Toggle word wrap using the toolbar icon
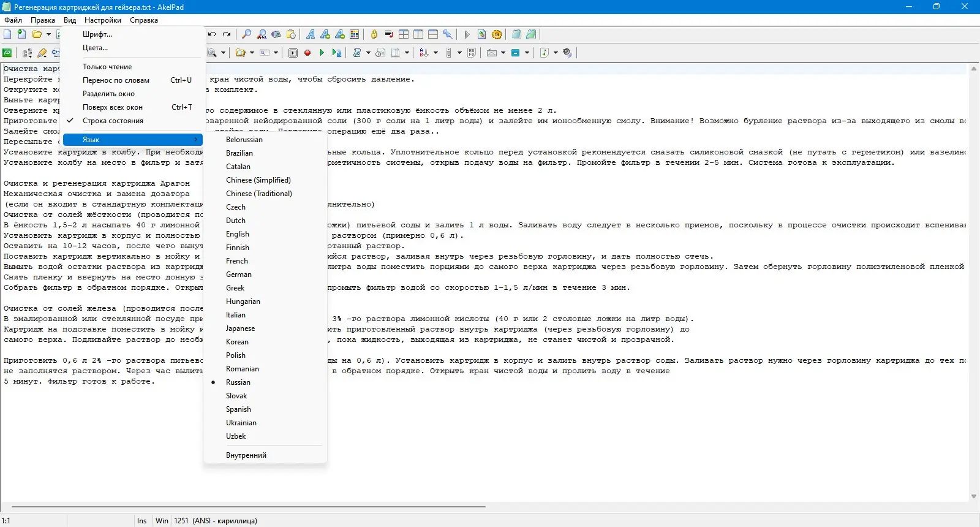 [x=389, y=34]
